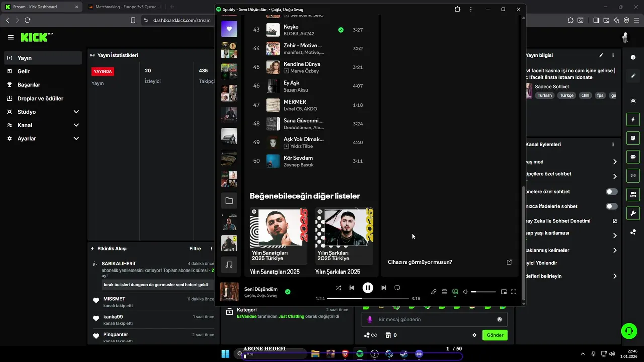The image size is (644, 362).
Task: Open green headset support button
Action: coord(629,331)
